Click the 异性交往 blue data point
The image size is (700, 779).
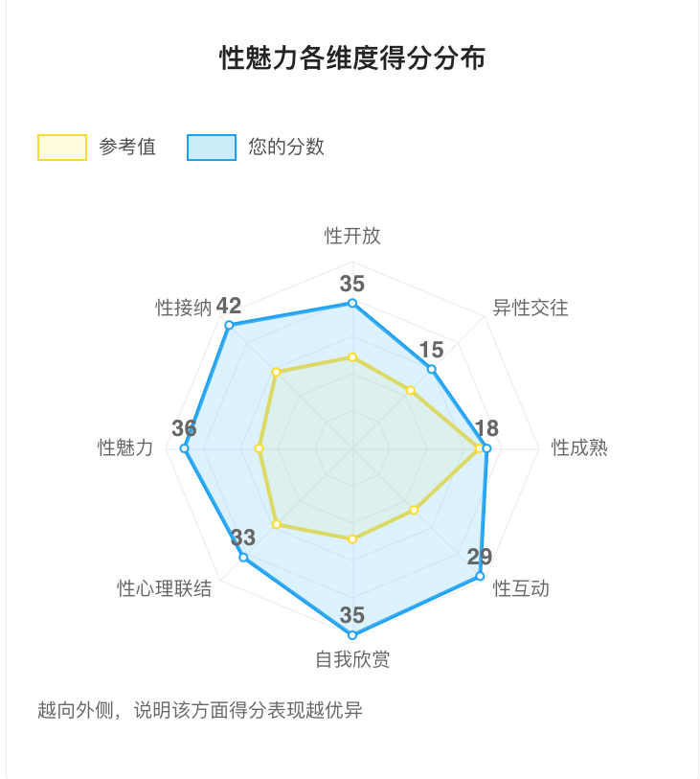click(x=432, y=369)
